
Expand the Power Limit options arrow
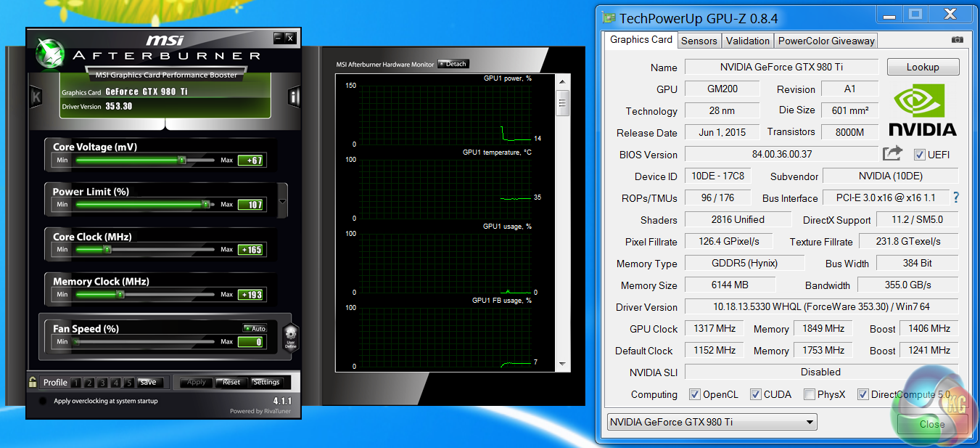coord(283,200)
